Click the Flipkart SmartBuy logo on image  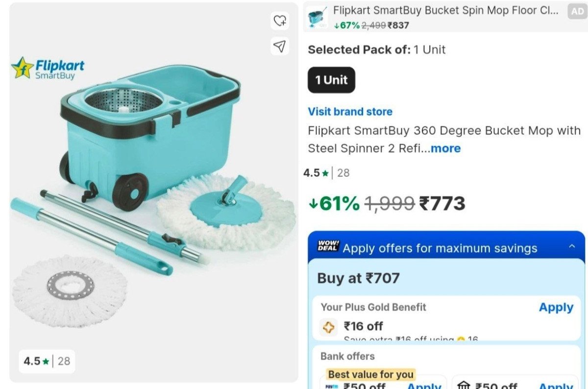tap(48, 68)
